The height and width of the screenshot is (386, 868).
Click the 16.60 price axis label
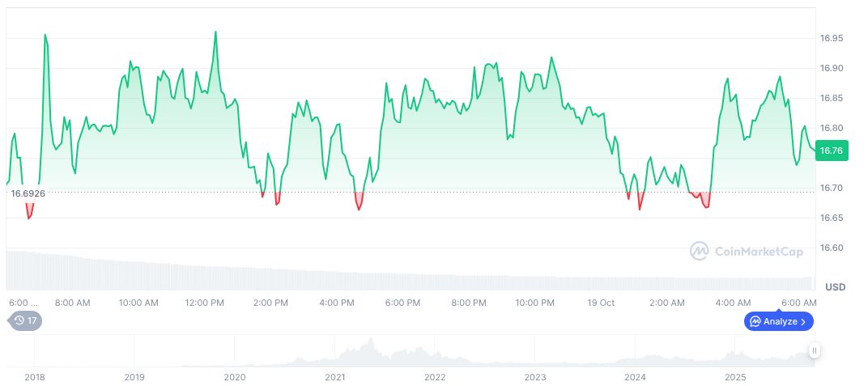pyautogui.click(x=832, y=248)
